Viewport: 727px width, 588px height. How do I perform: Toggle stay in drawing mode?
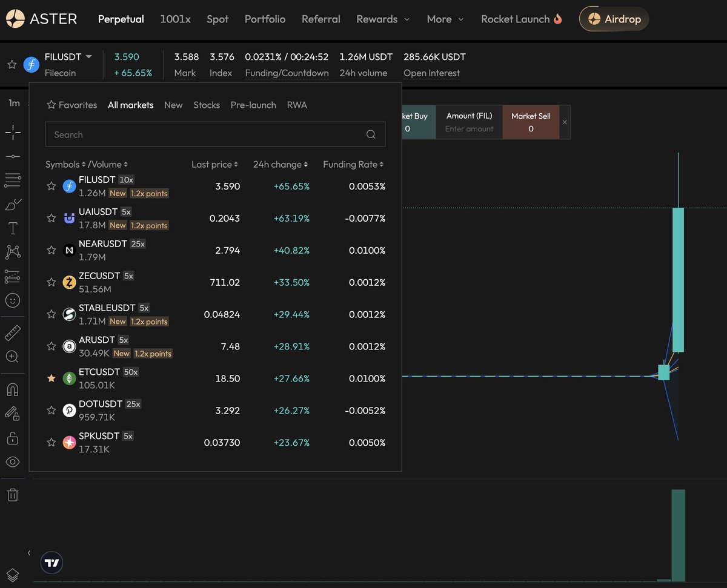(13, 414)
